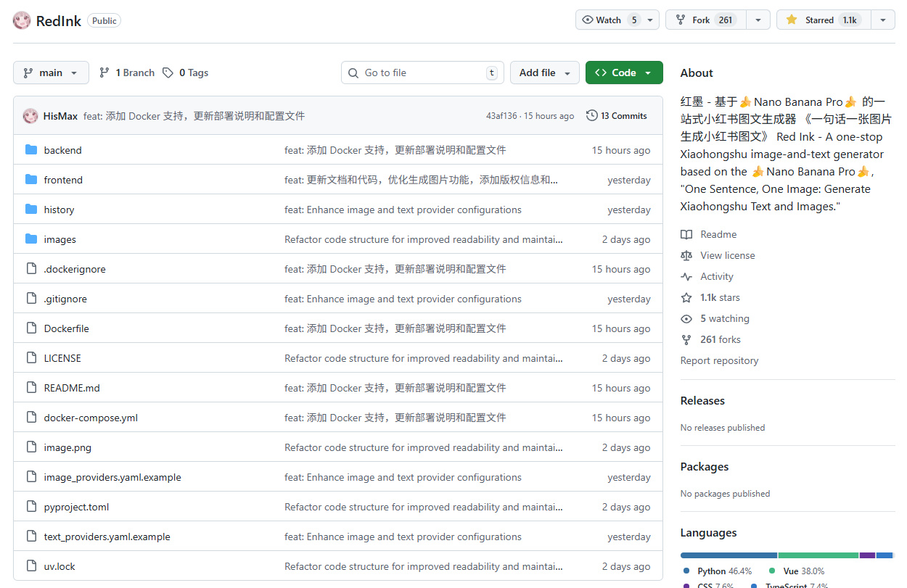Viewport: 907px width, 588px height.
Task: Fork the RedInk repository
Action: [706, 20]
